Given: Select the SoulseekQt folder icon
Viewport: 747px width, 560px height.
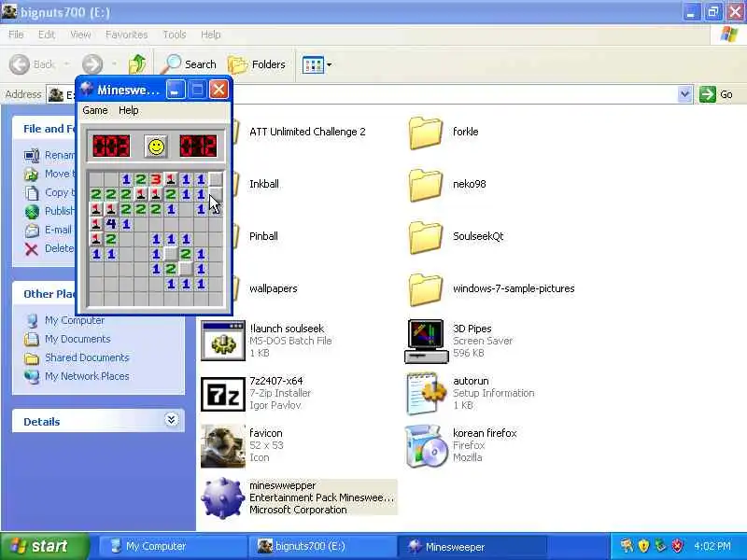Looking at the screenshot, I should tap(425, 238).
